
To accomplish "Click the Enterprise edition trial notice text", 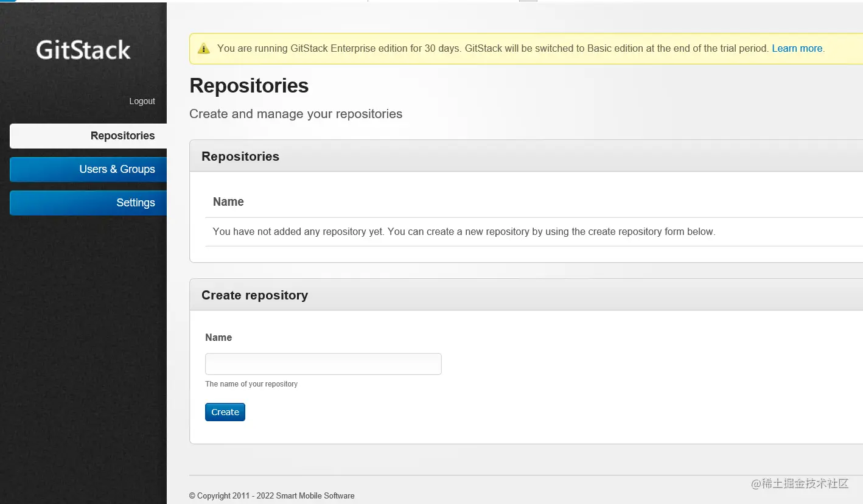I will click(x=493, y=49).
